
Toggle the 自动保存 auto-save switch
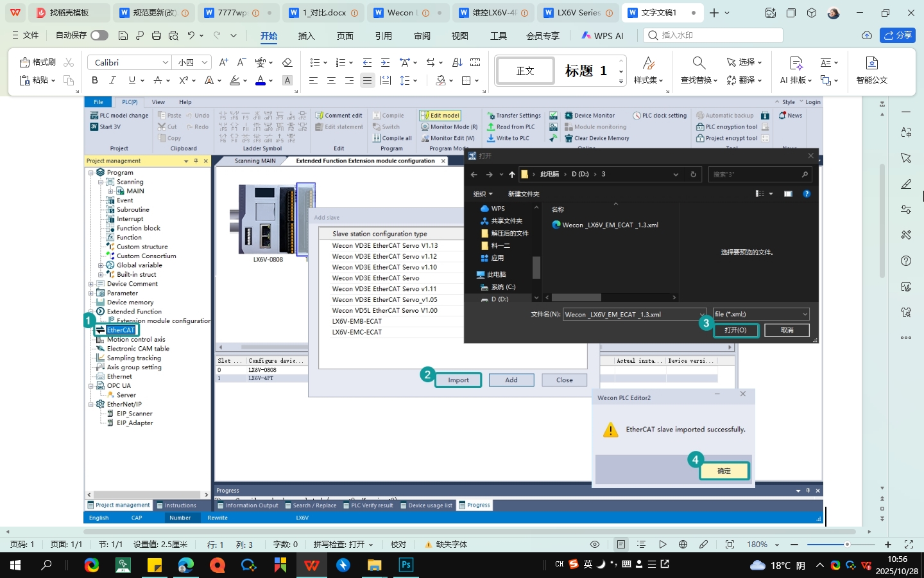[99, 35]
